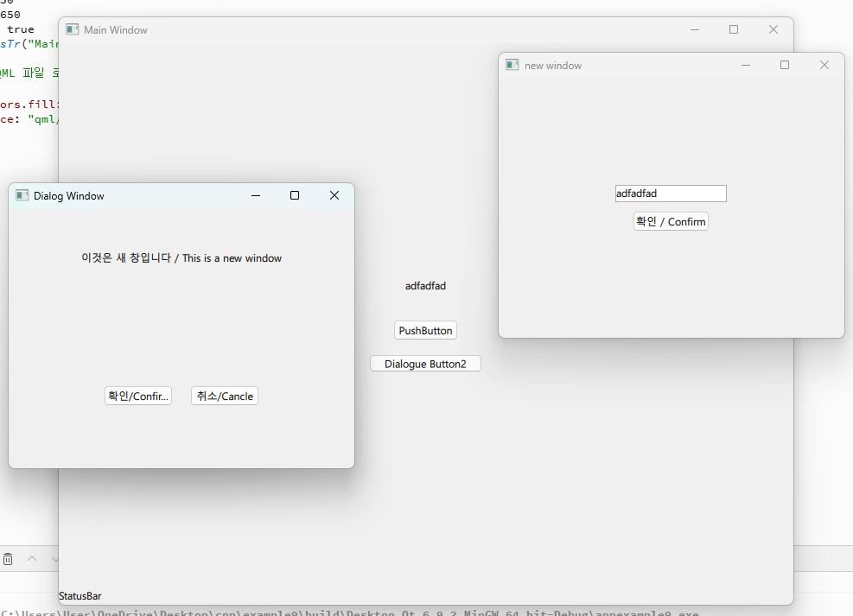
Task: Click the new window title bar icon
Action: point(512,66)
